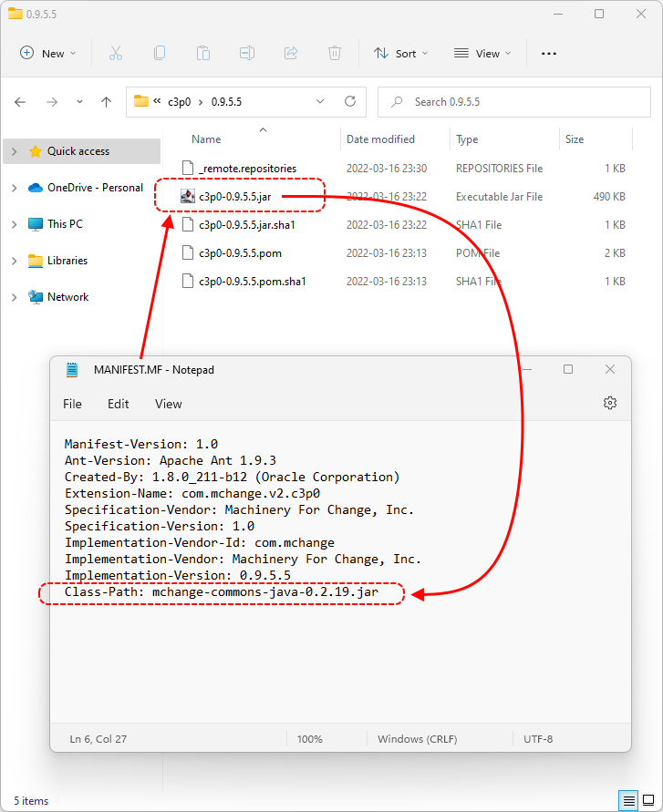Image resolution: width=663 pixels, height=812 pixels.
Task: Open the Sort options dropdown
Action: pos(401,54)
